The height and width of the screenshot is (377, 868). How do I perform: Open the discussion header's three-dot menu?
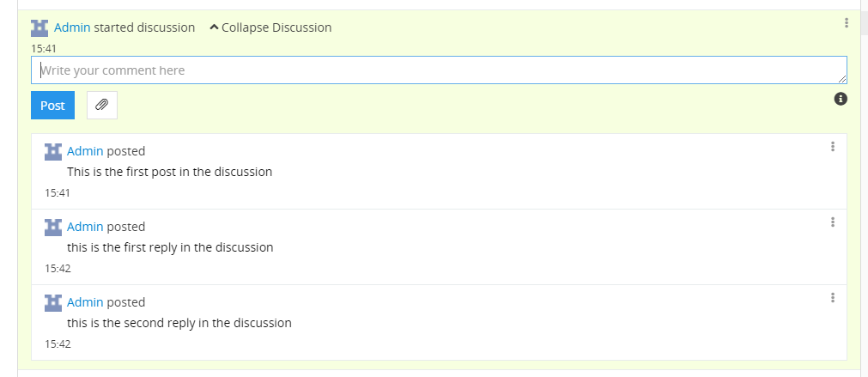847,23
